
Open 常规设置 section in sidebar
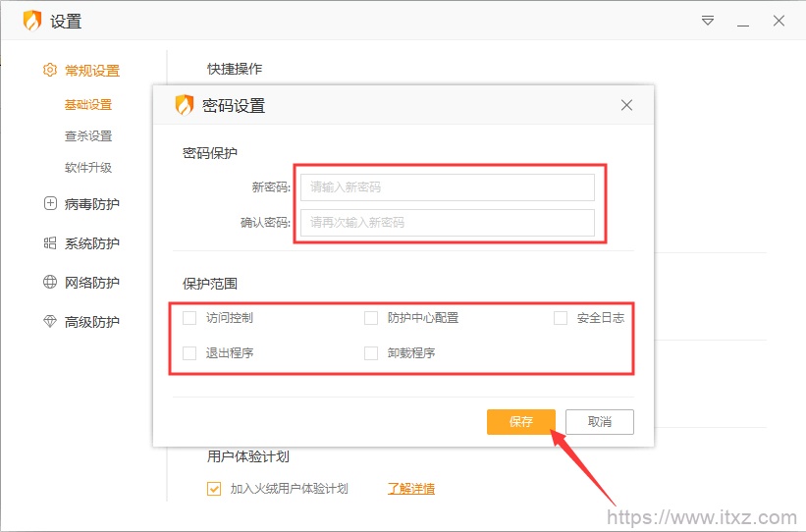tap(92, 71)
